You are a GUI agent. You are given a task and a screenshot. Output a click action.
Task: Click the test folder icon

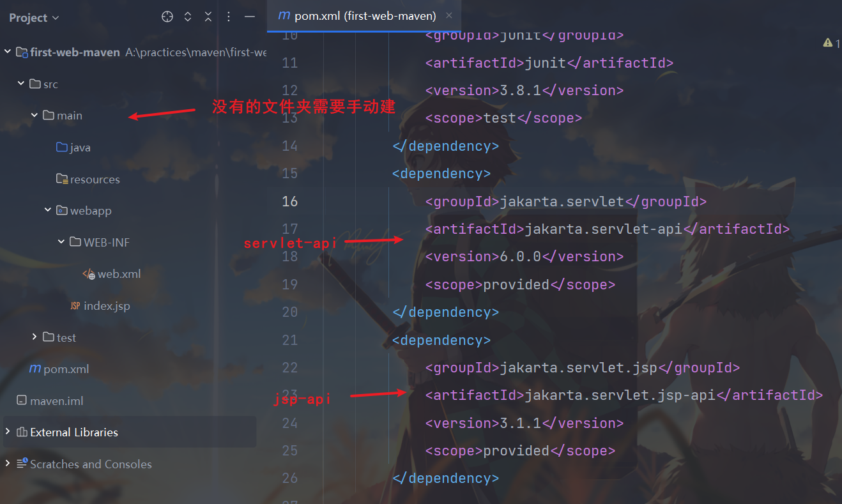pos(49,337)
